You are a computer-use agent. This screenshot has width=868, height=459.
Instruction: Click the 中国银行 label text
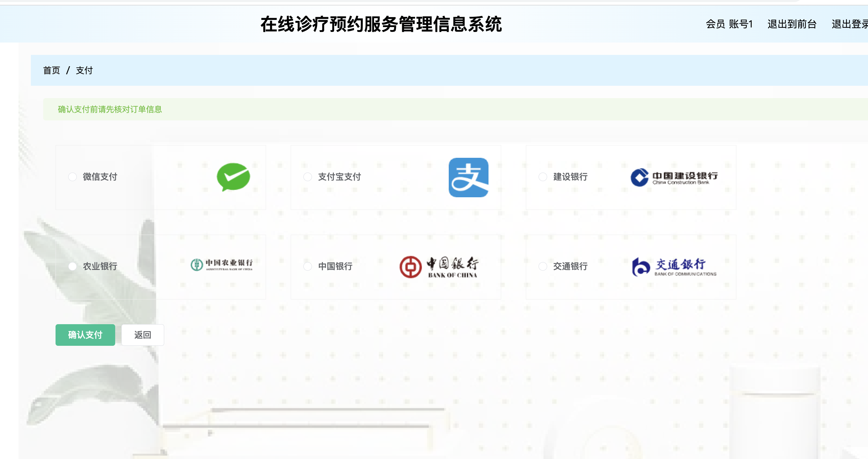pyautogui.click(x=335, y=266)
